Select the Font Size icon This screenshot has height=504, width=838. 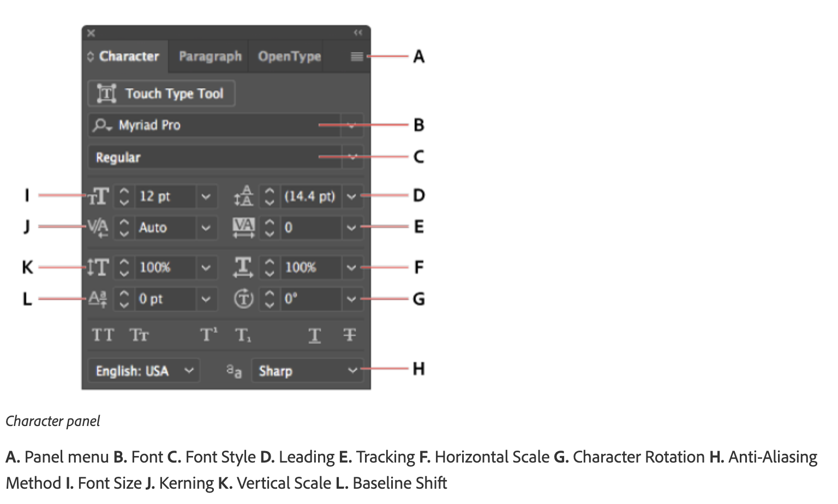pos(98,196)
